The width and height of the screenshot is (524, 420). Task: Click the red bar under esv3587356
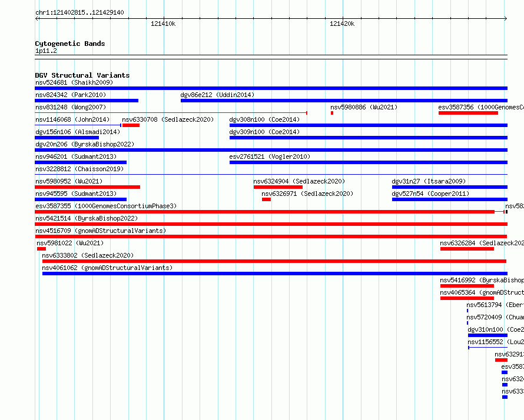(x=468, y=113)
